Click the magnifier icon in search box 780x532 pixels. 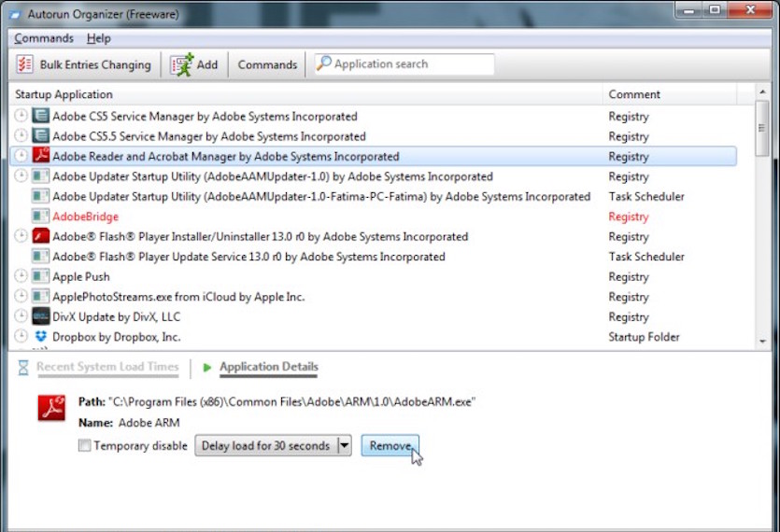324,63
